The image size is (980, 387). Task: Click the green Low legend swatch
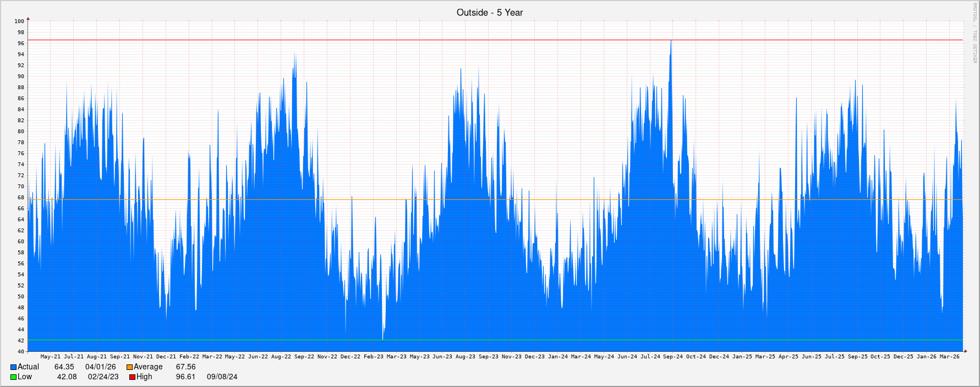click(x=13, y=377)
